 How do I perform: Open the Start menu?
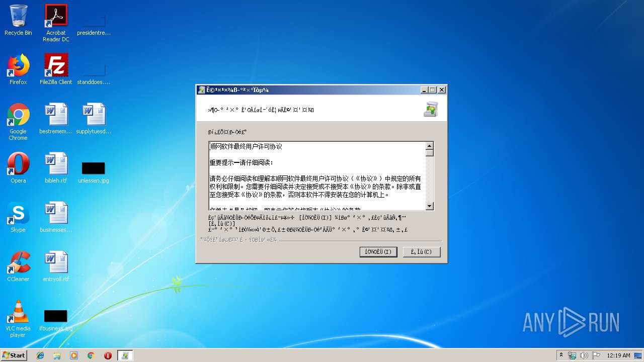(x=14, y=355)
